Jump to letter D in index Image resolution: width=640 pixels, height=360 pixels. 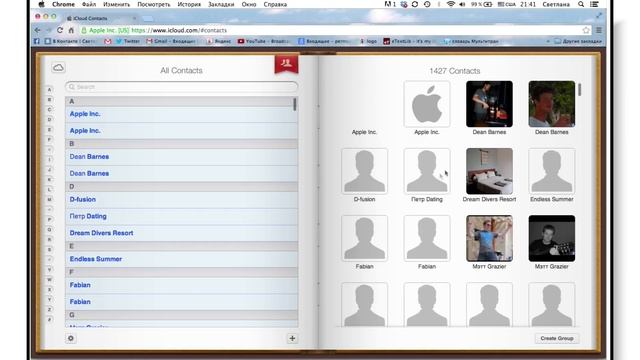click(49, 119)
